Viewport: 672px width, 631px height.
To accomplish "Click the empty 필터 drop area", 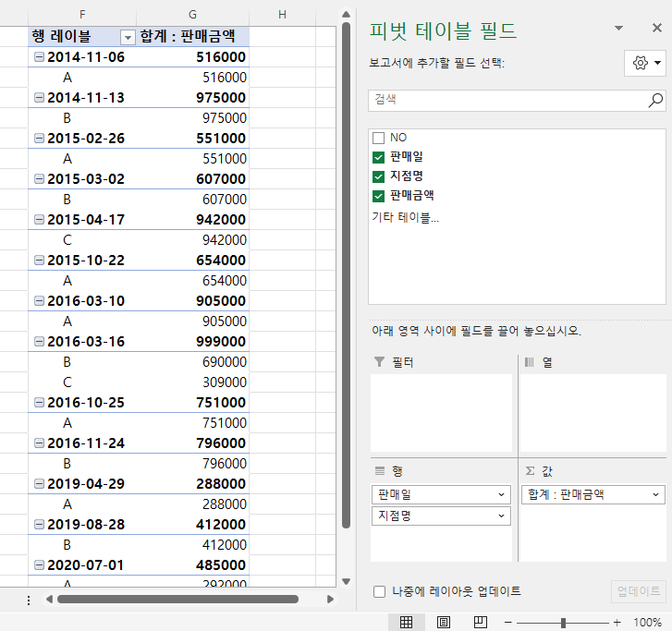I will [441, 413].
